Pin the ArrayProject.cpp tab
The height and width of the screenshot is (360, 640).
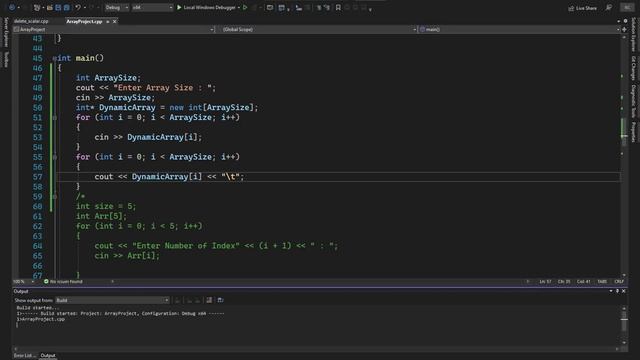tap(107, 21)
